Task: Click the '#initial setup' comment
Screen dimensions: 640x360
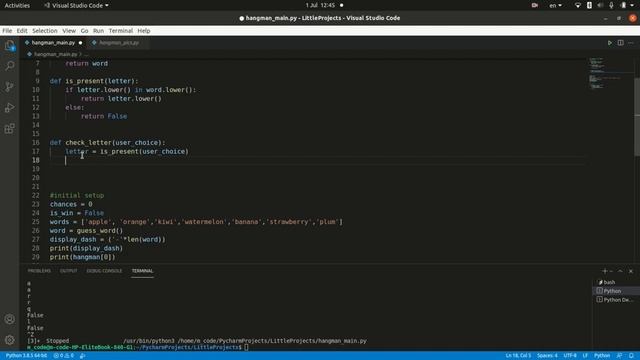Action: coord(77,196)
